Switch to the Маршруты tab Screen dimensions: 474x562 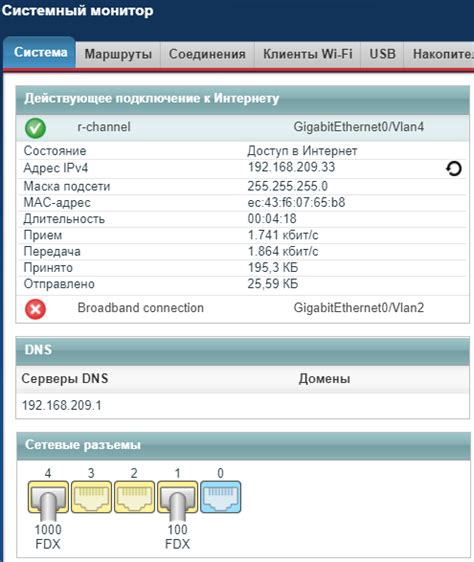(118, 54)
